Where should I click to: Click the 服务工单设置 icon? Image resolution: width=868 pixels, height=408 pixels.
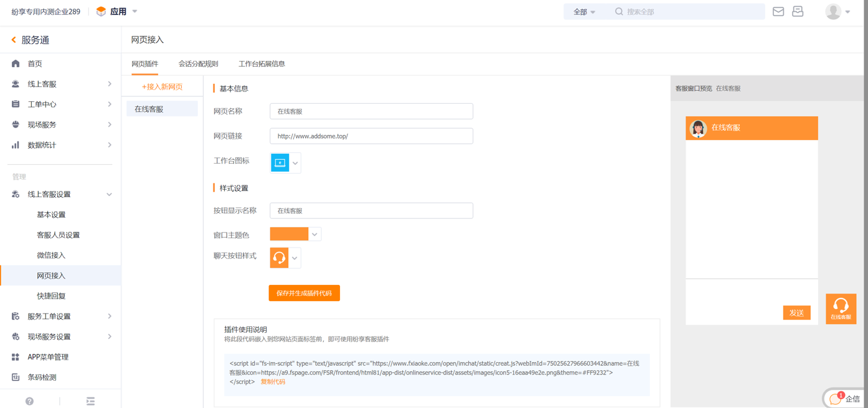16,316
